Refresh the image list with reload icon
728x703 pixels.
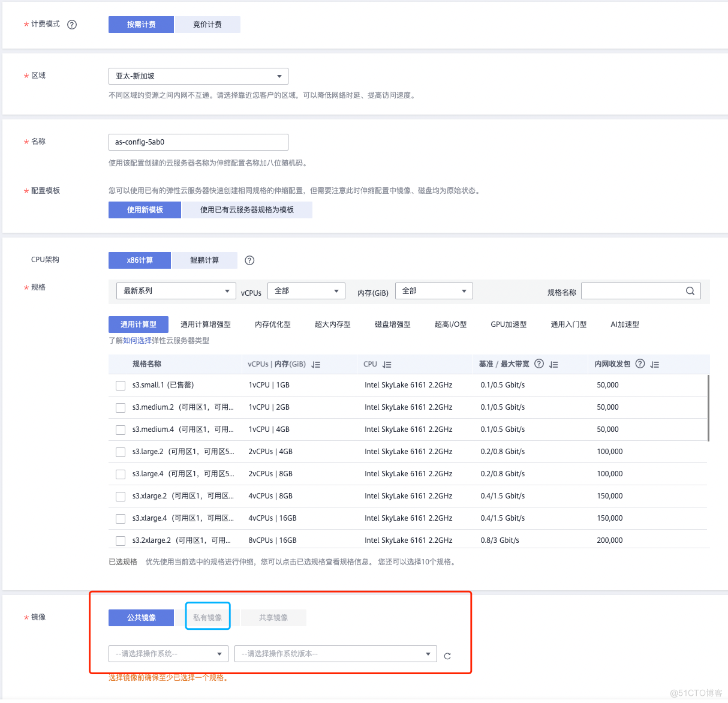tap(447, 656)
